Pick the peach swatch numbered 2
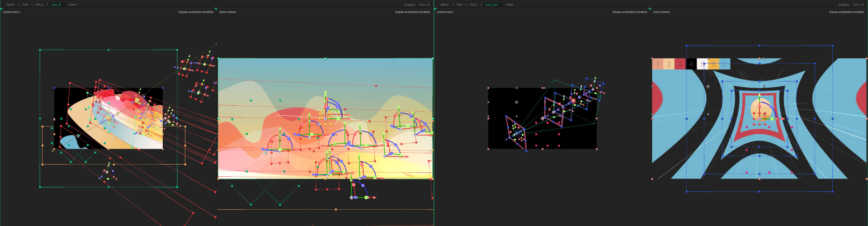 pos(669,64)
